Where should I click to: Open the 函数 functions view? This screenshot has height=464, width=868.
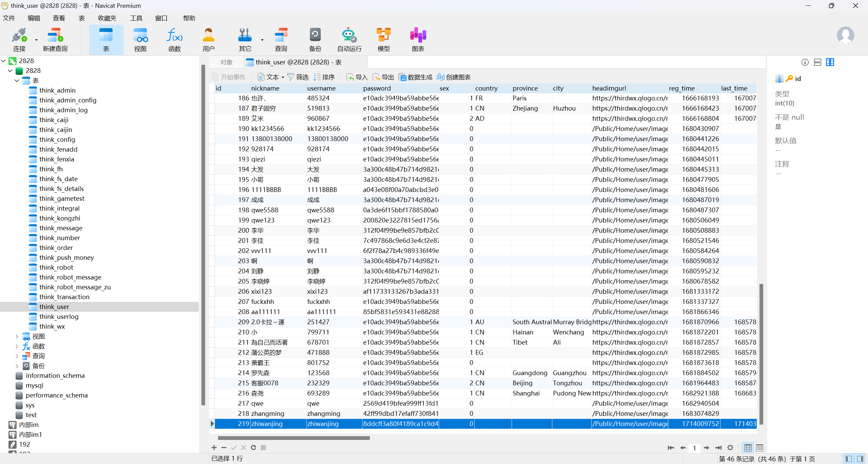point(174,40)
